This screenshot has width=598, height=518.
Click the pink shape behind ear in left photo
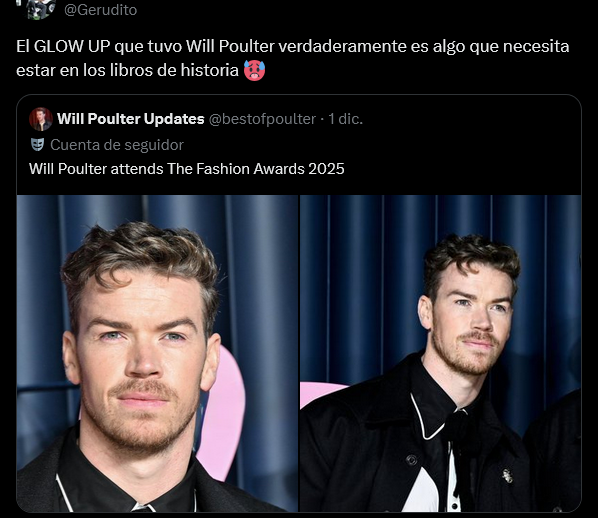pyautogui.click(x=224, y=412)
